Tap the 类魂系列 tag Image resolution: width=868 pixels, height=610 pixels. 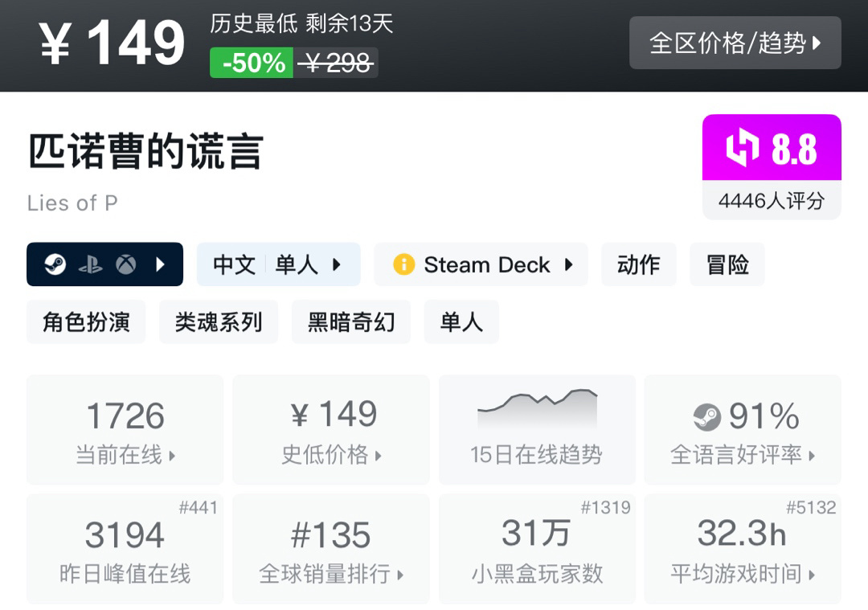tap(219, 322)
